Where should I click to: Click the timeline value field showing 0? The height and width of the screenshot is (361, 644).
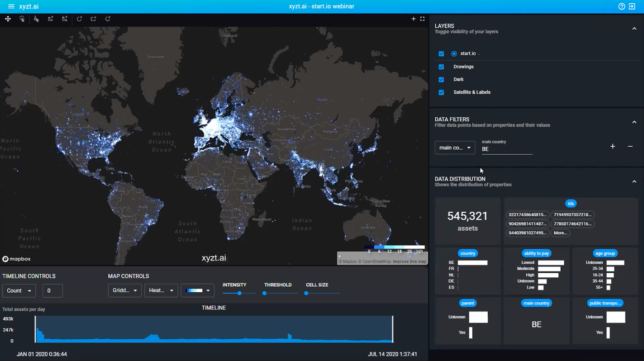(x=52, y=291)
